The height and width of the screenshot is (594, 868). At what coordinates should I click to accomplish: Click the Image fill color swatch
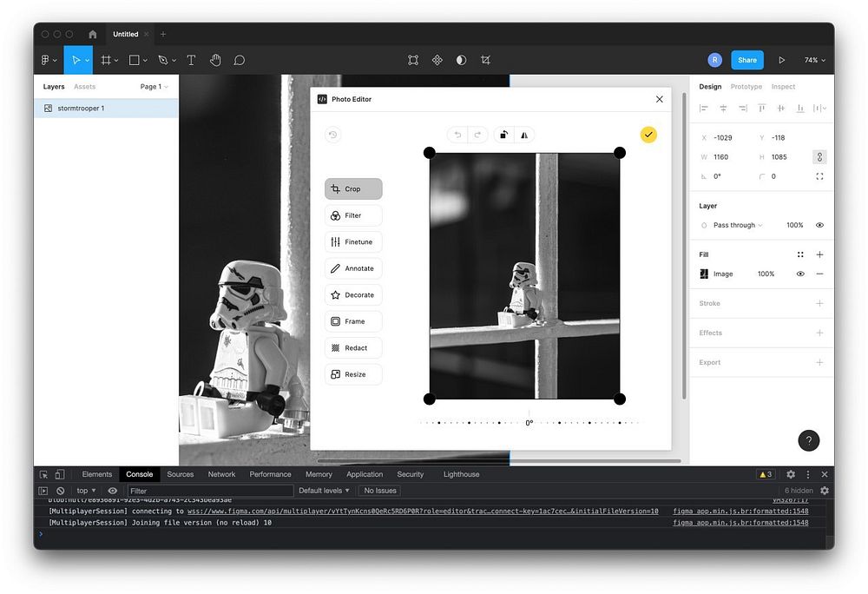pos(704,274)
